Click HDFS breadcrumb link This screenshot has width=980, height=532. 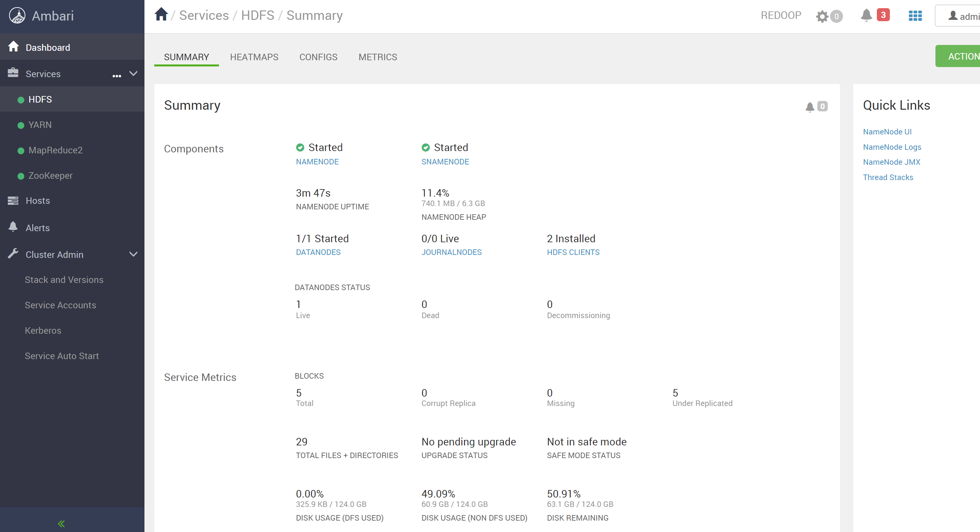click(258, 15)
